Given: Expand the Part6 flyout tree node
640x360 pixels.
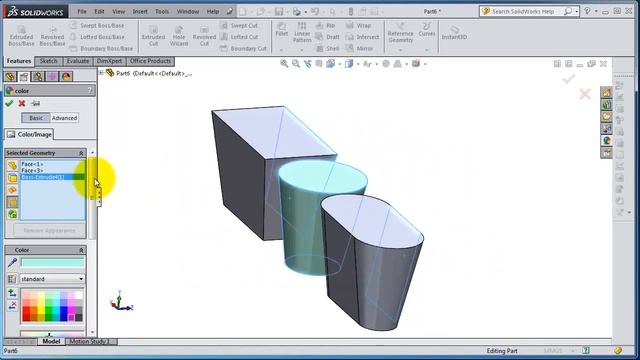Looking at the screenshot, I should [x=101, y=73].
